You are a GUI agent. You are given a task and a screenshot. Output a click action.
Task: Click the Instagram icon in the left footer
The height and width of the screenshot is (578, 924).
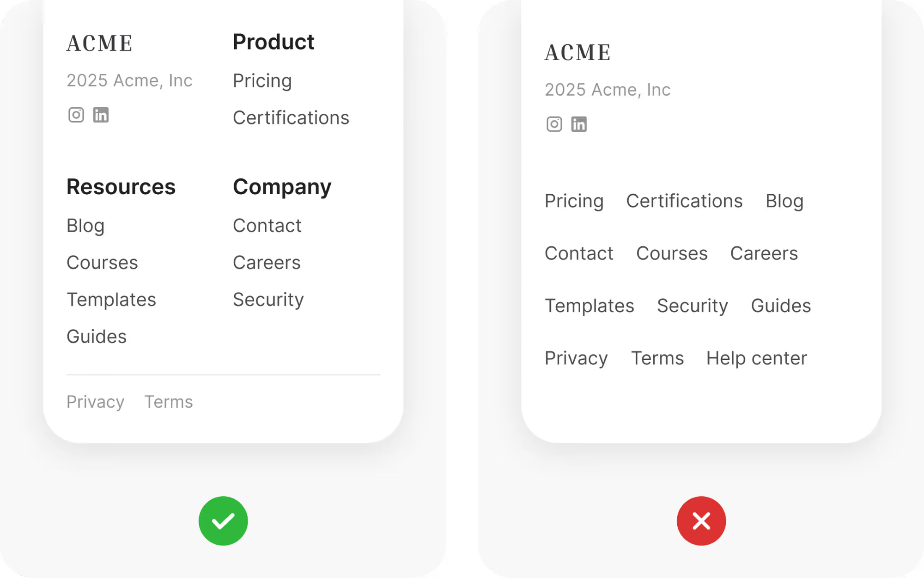[76, 115]
